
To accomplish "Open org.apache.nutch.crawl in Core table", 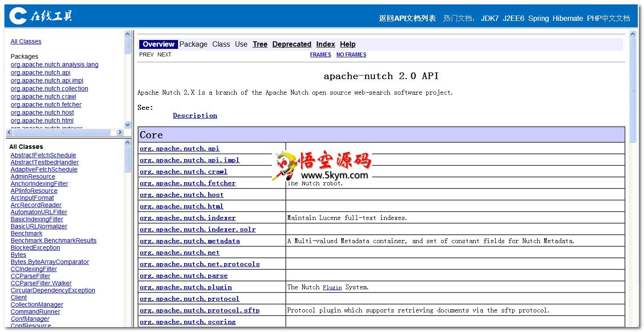I will [183, 172].
